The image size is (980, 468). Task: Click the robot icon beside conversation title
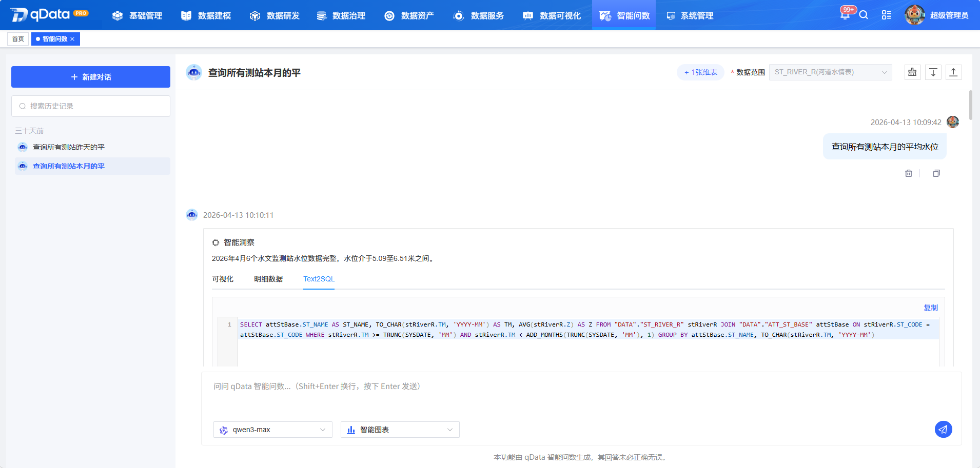[194, 72]
